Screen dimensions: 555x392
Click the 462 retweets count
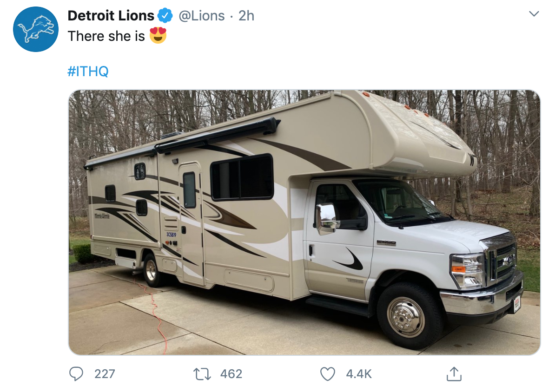click(x=231, y=374)
